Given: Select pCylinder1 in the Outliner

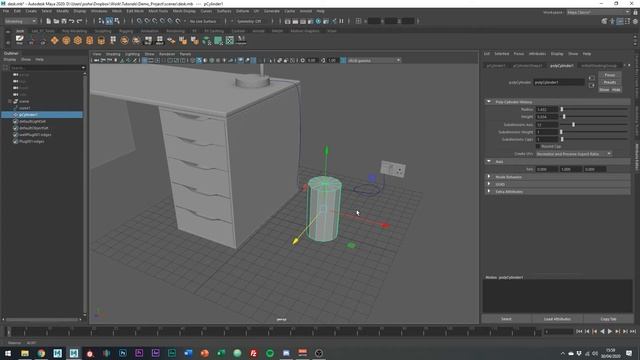Looking at the screenshot, I should [42, 115].
